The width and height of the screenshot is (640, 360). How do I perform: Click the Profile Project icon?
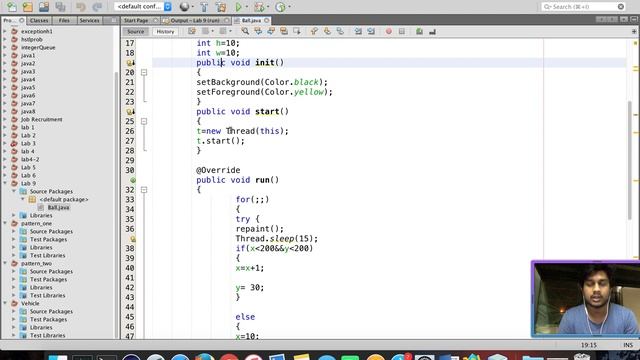coord(280,7)
